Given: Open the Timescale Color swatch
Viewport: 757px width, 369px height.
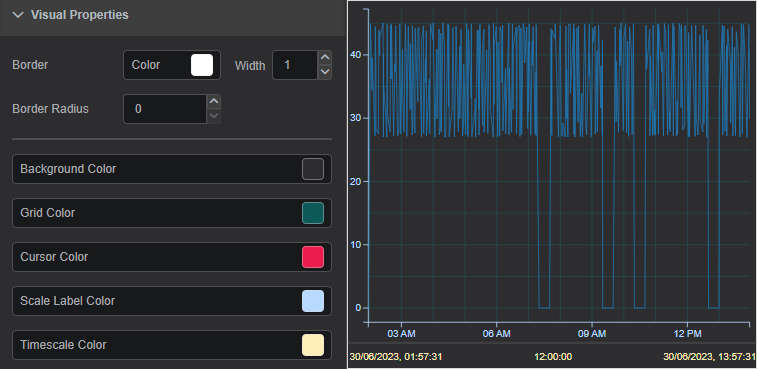Looking at the screenshot, I should click(313, 345).
